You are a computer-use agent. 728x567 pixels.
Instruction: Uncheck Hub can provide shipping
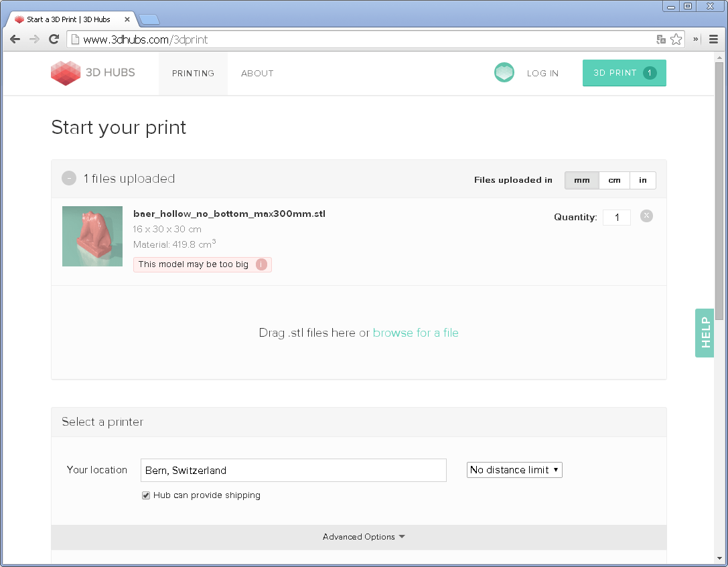click(x=146, y=495)
